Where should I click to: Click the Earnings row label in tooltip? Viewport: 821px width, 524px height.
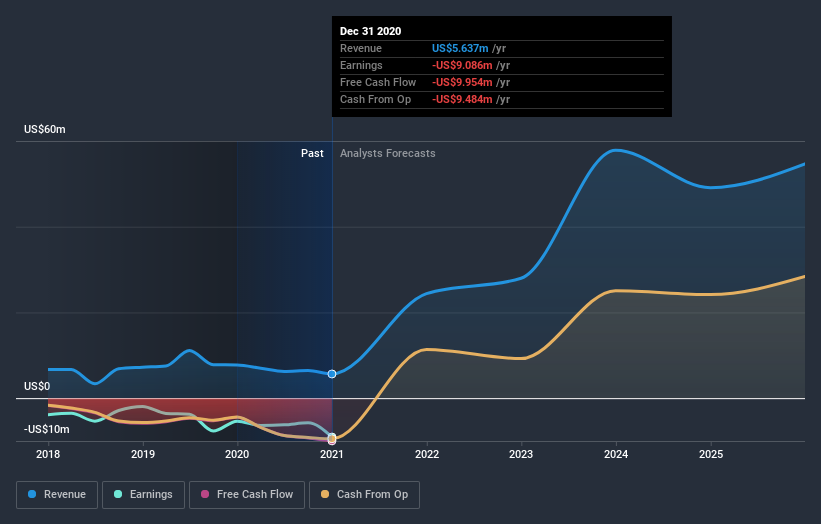(x=361, y=65)
